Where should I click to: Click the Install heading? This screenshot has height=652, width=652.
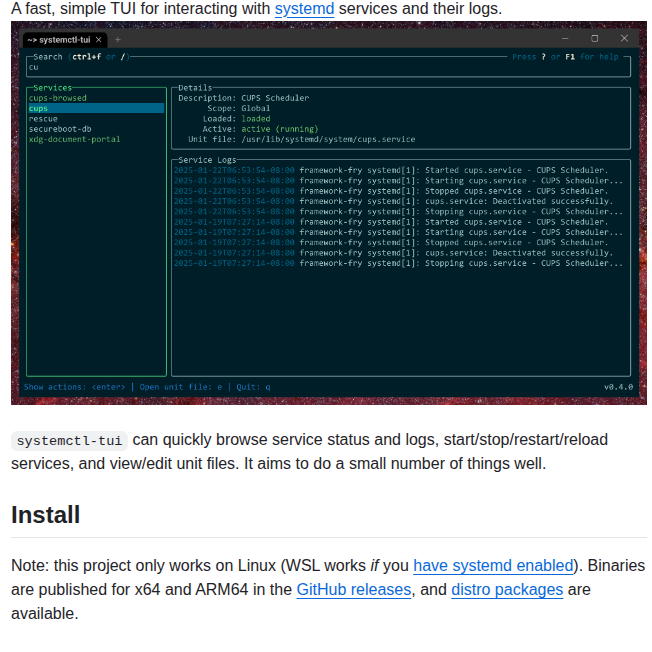click(45, 515)
